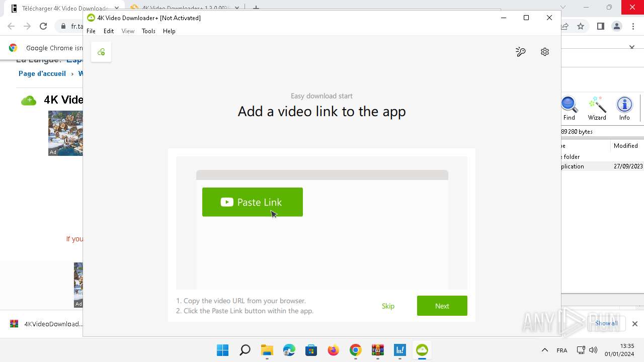Image resolution: width=644 pixels, height=362 pixels.
Task: Open the Tools menu
Action: 148,31
